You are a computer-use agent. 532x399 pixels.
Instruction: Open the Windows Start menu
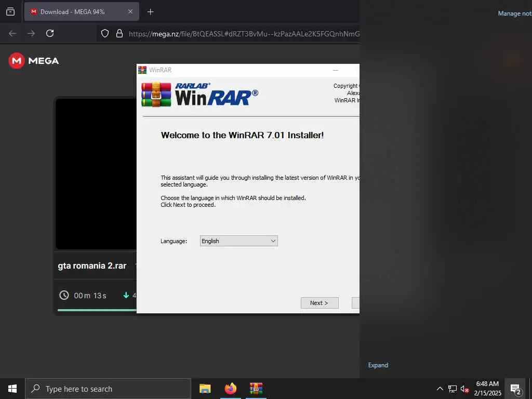pyautogui.click(x=12, y=389)
